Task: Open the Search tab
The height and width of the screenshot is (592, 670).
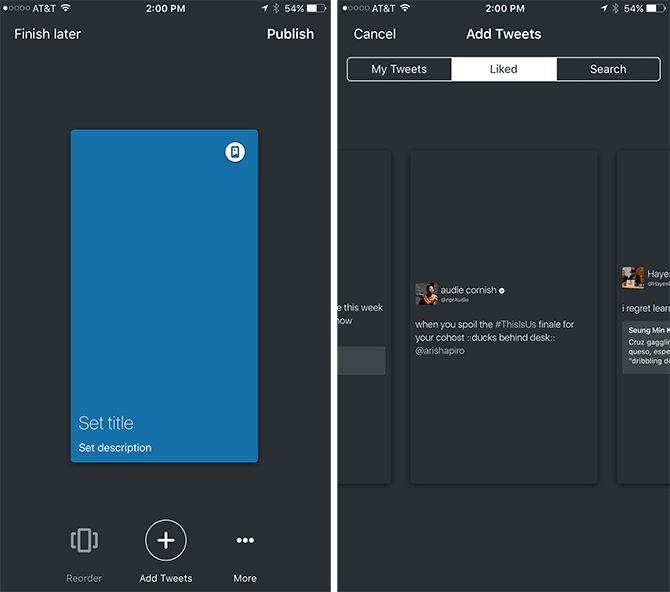Action: click(x=608, y=69)
